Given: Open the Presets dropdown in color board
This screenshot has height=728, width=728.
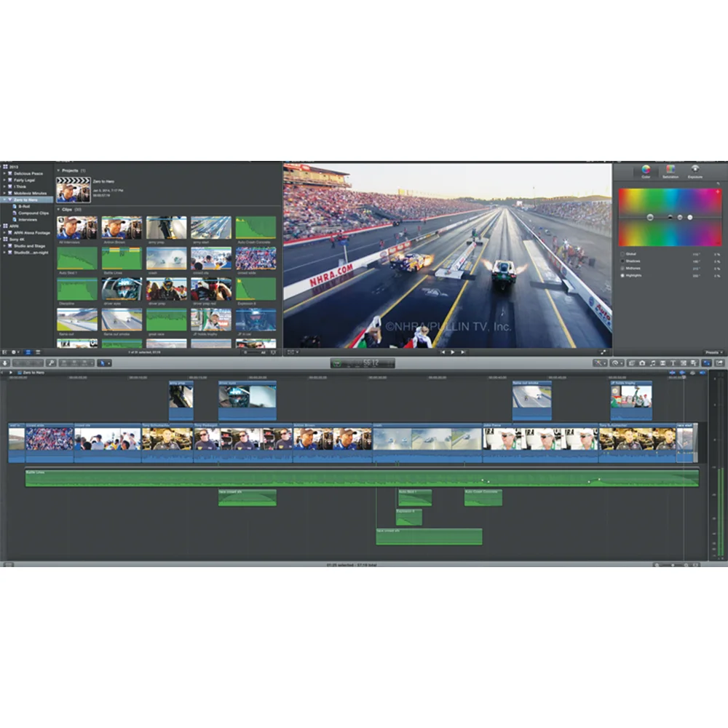Looking at the screenshot, I should point(711,352).
